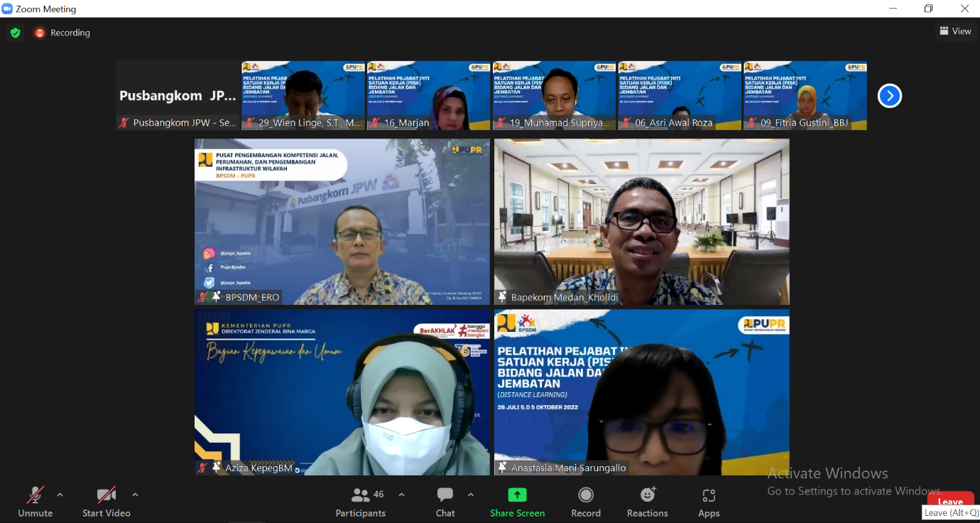Image resolution: width=980 pixels, height=523 pixels.
Task: Start Video using the camera toggle
Action: (107, 501)
